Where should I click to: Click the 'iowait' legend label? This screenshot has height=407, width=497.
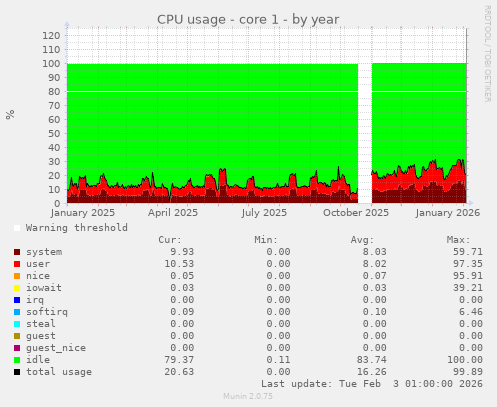point(44,288)
